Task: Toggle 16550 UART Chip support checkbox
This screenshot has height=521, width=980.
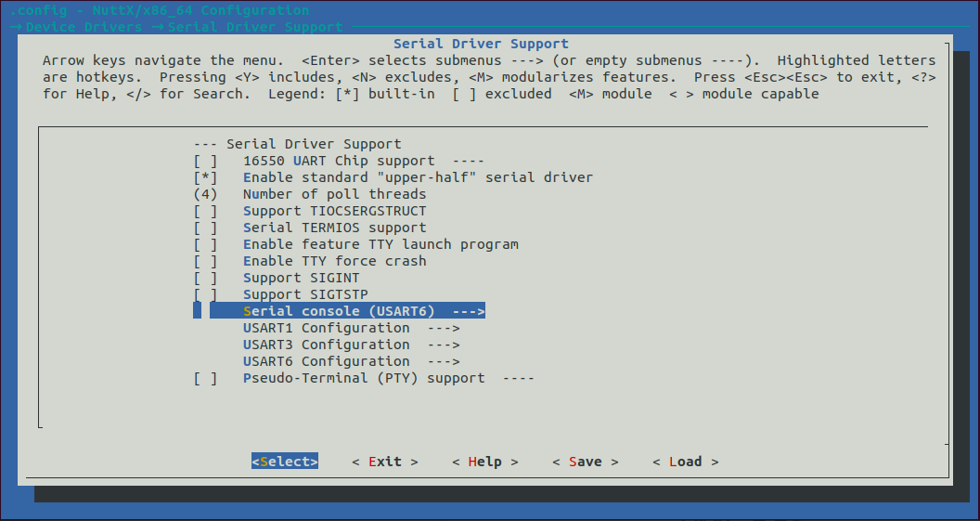Action: click(205, 161)
